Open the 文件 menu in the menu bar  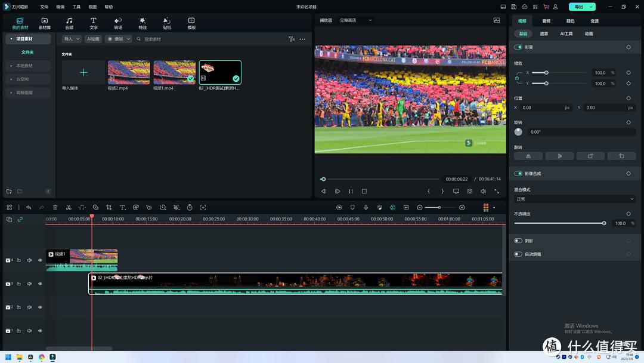[x=44, y=7]
